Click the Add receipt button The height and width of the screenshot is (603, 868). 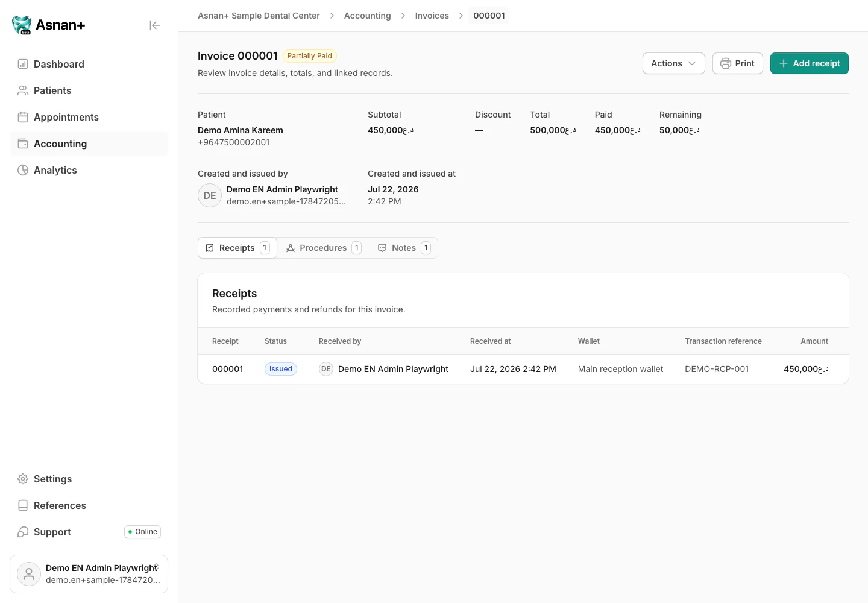[x=810, y=63]
